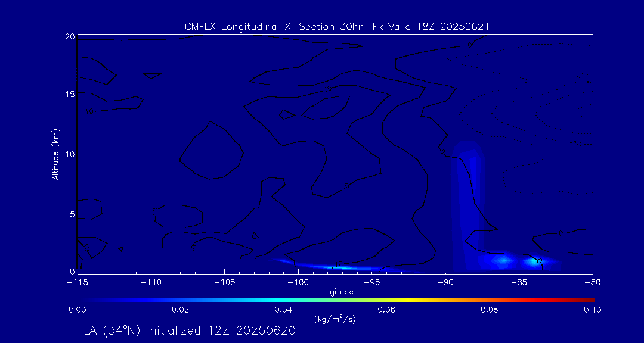This screenshot has height=343, width=644.
Task: Click colorbar value "0.10"
Action: [593, 310]
